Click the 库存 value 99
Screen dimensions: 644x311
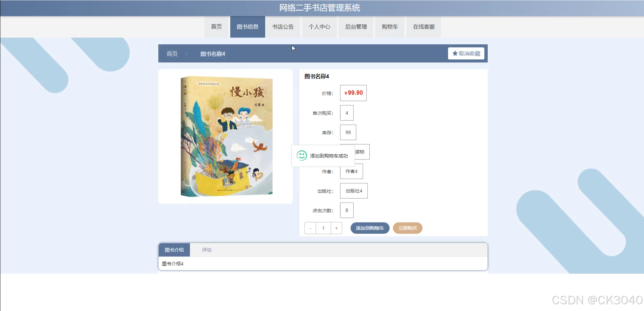click(348, 132)
